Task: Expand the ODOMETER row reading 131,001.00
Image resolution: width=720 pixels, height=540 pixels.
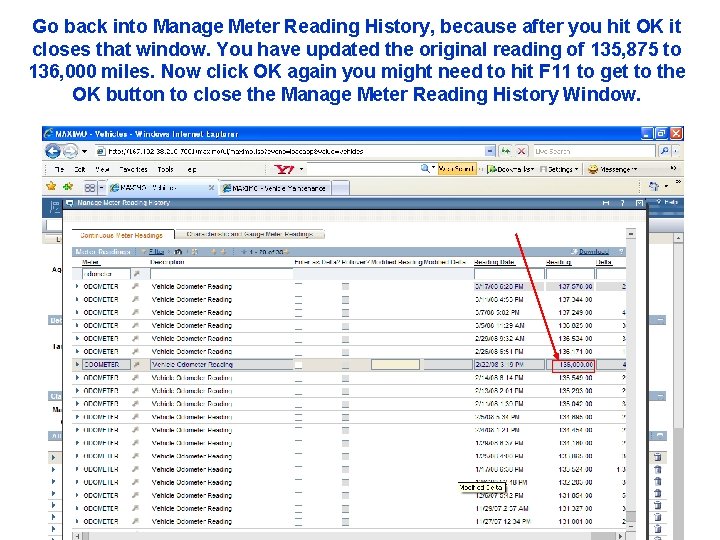Action: [77, 521]
